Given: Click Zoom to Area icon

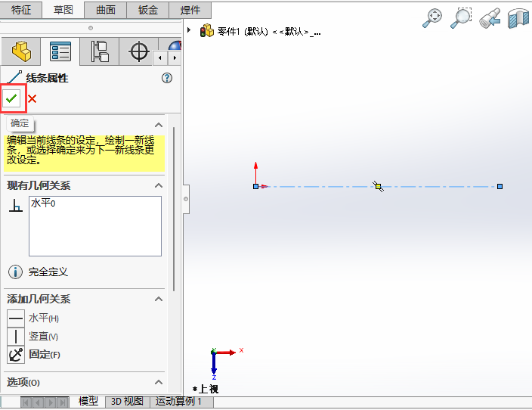Looking at the screenshot, I should coord(461,18).
